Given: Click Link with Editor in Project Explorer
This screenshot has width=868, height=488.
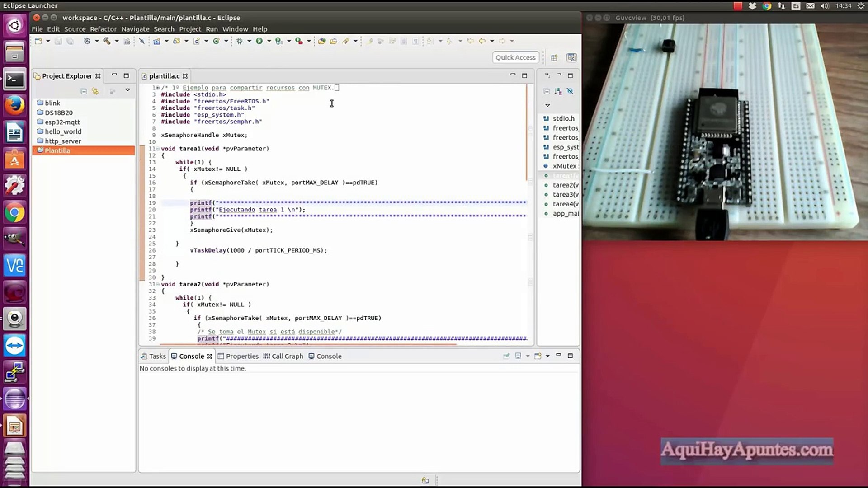Looking at the screenshot, I should click(95, 91).
